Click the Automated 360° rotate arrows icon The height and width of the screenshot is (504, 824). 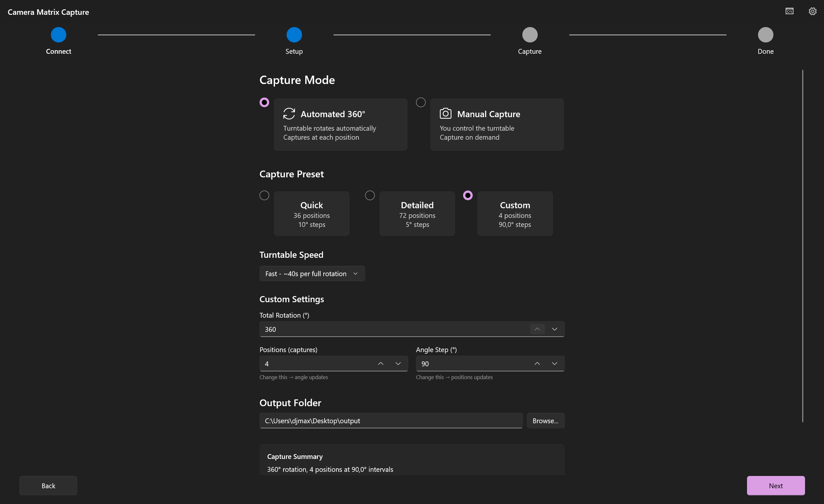pyautogui.click(x=289, y=114)
